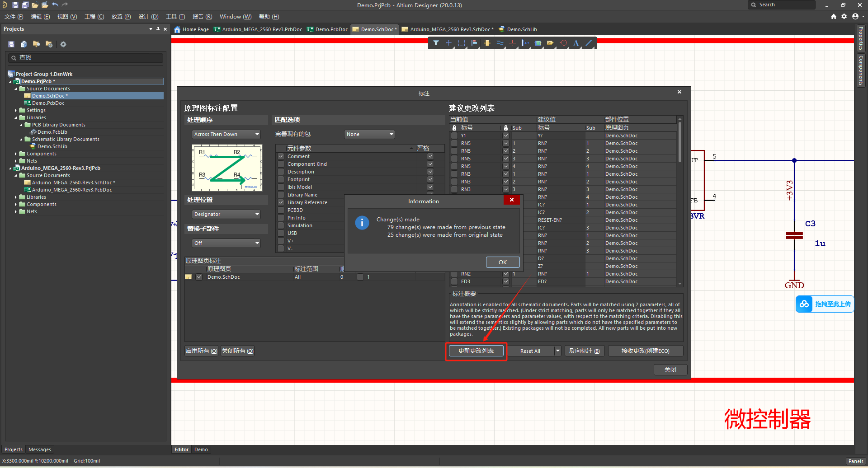Select the rectangle selection tool in active bar
The height and width of the screenshot is (468, 868).
coord(461,43)
